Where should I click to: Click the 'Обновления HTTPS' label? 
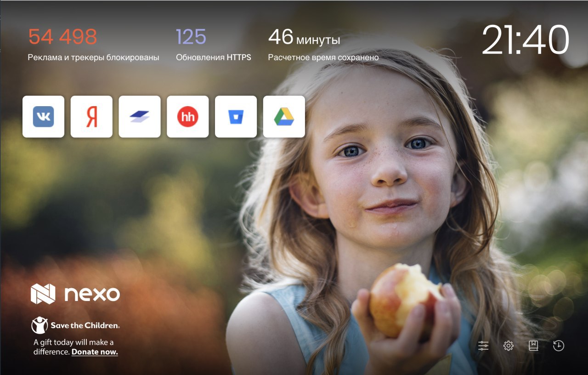(214, 57)
